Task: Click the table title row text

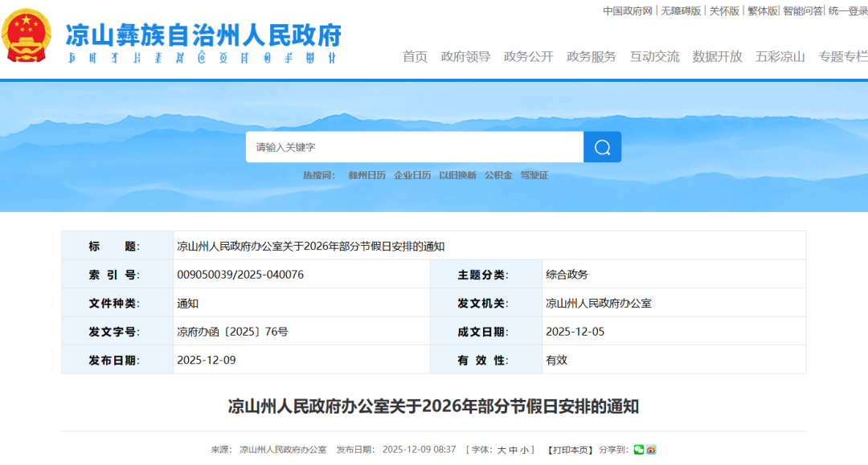Action: point(311,247)
